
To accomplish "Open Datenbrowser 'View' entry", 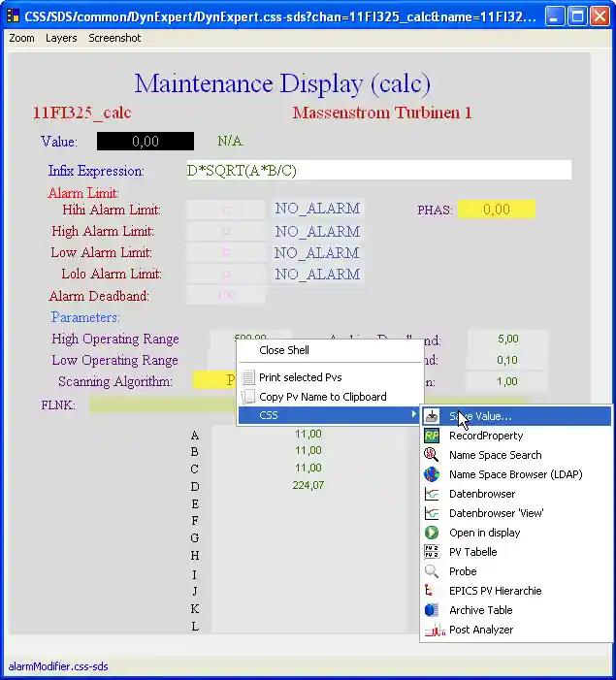I will 516,513.
